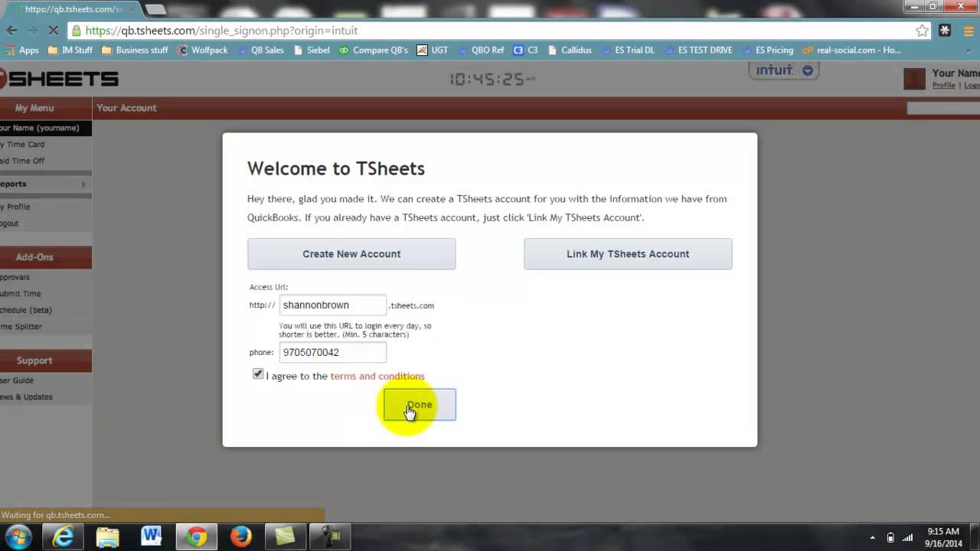Open the Submit Time add-on
The image size is (980, 551).
21,293
